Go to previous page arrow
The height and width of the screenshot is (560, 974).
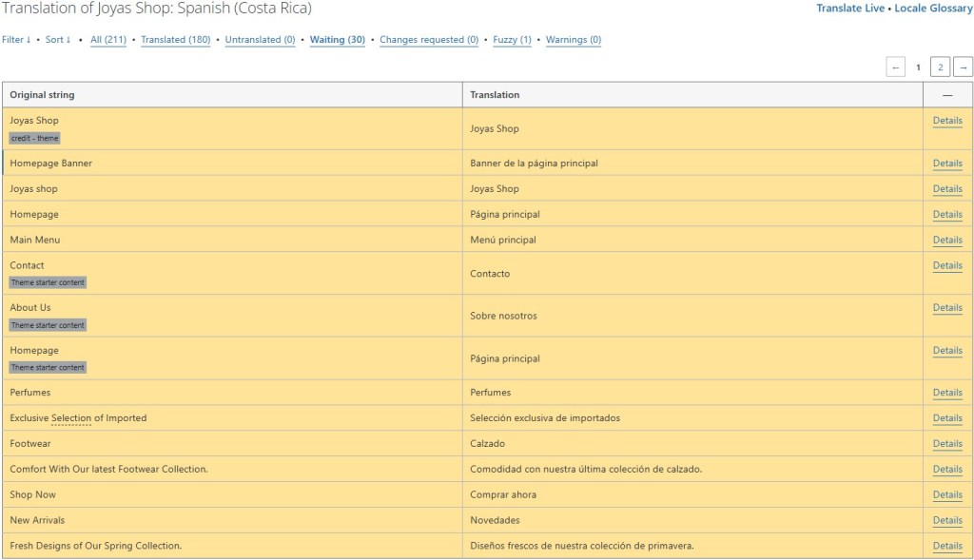click(x=895, y=68)
